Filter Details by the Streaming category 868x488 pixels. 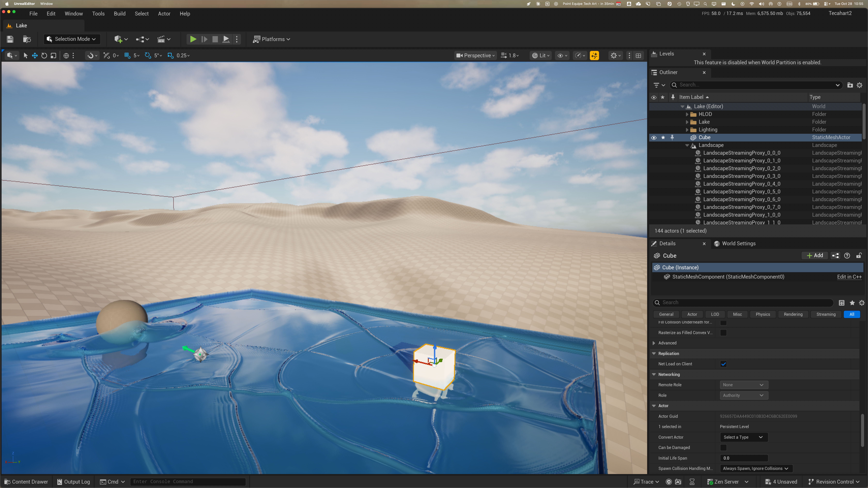(826, 314)
